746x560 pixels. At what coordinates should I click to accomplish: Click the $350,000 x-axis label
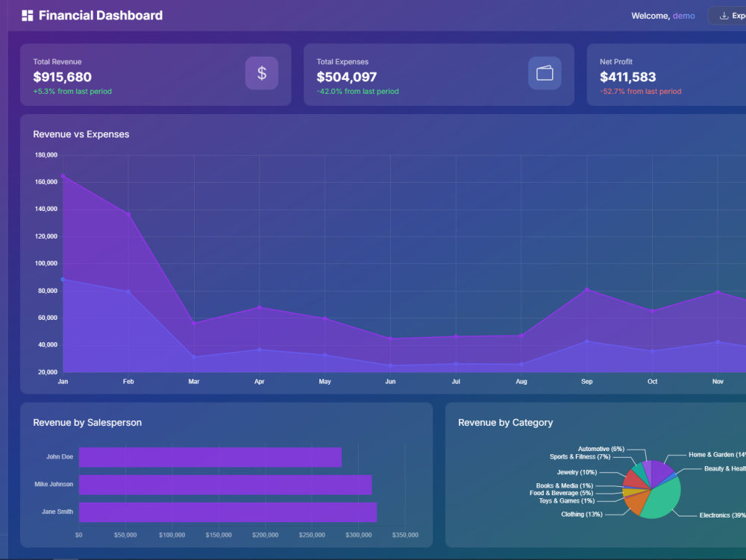405,535
